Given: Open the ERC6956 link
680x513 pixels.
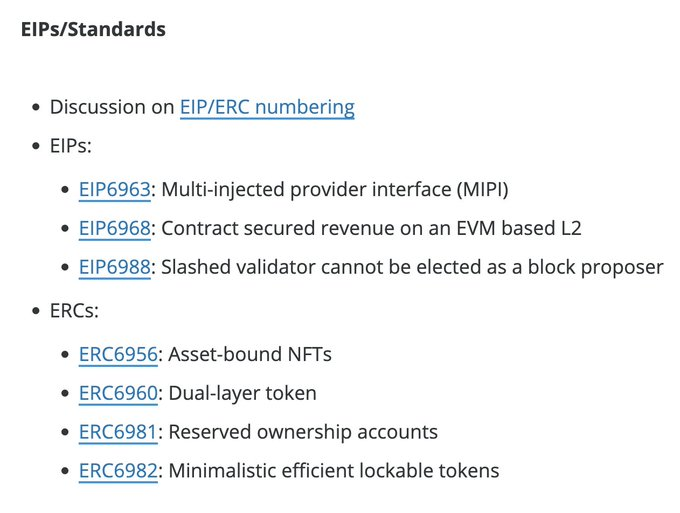Looking at the screenshot, I should pos(118,354).
